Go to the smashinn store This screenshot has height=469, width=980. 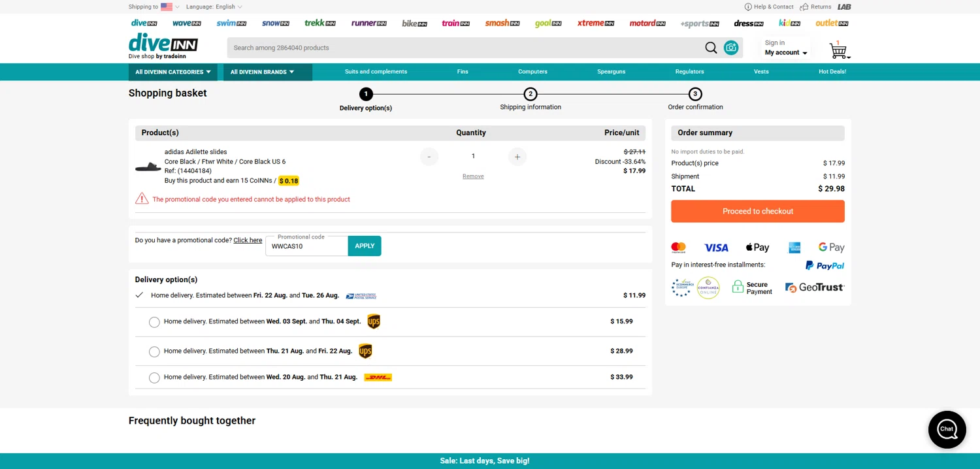(502, 23)
